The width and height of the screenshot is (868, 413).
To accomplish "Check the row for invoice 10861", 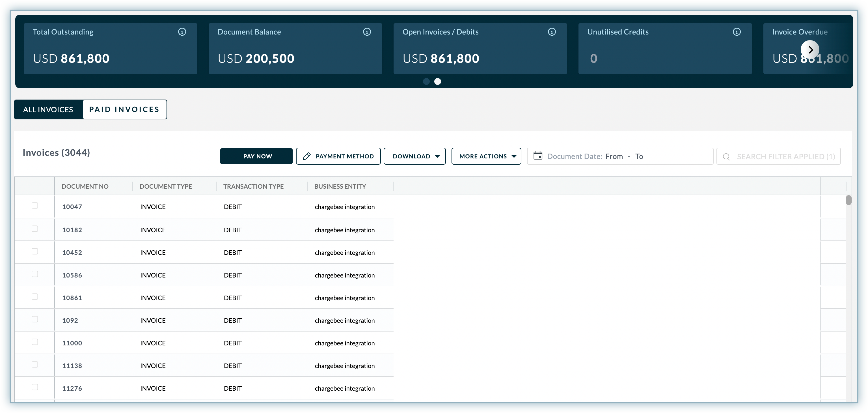I will point(35,297).
